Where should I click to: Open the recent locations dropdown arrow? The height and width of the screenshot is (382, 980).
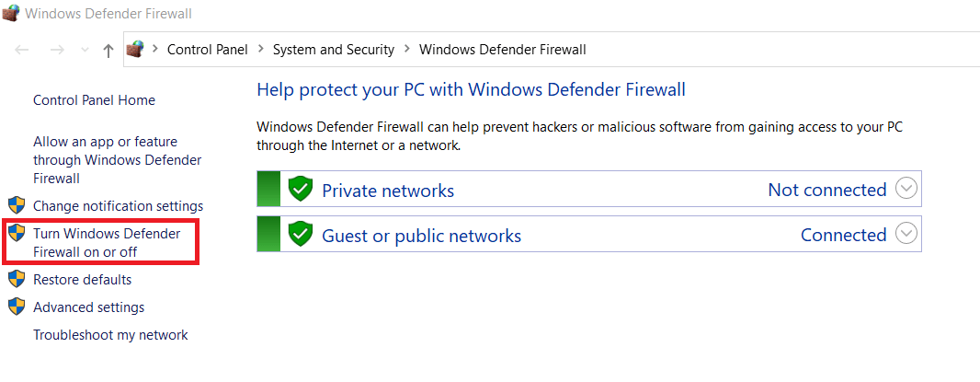[x=85, y=50]
